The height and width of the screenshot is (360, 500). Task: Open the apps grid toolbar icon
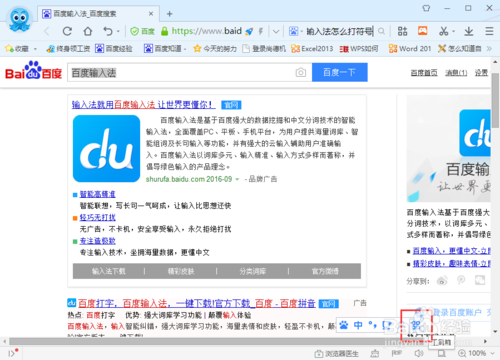click(x=402, y=31)
